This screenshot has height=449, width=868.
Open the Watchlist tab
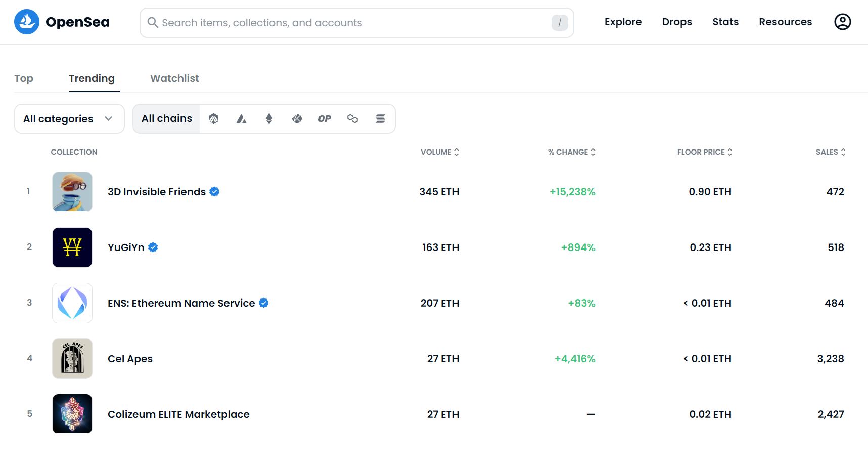(x=174, y=78)
